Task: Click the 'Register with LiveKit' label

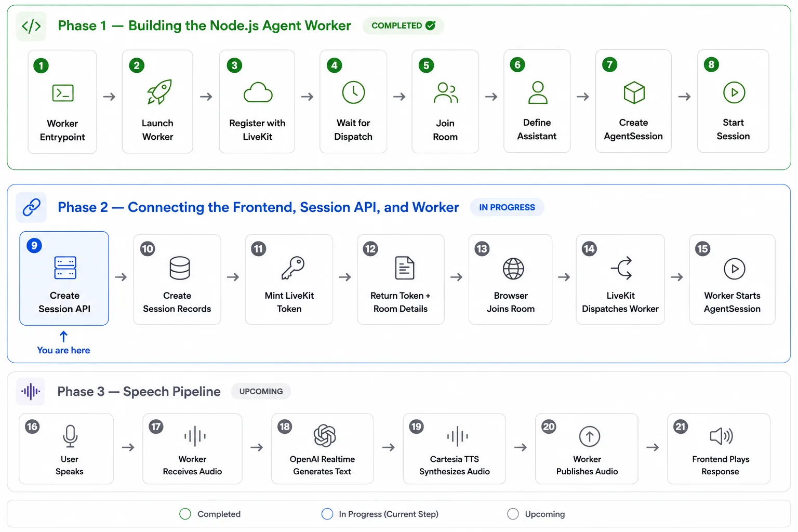Action: tap(257, 130)
